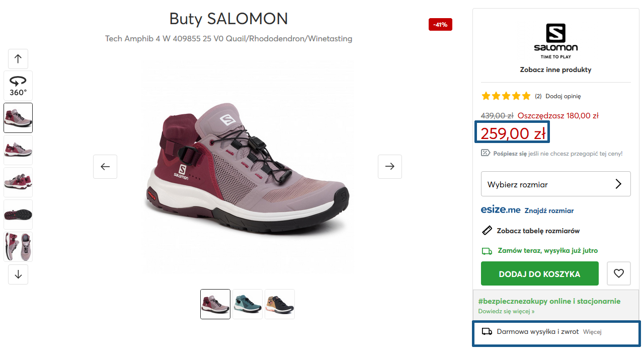Open Zobacz inne produkty link
Image resolution: width=644 pixels, height=350 pixels.
pyautogui.click(x=556, y=70)
